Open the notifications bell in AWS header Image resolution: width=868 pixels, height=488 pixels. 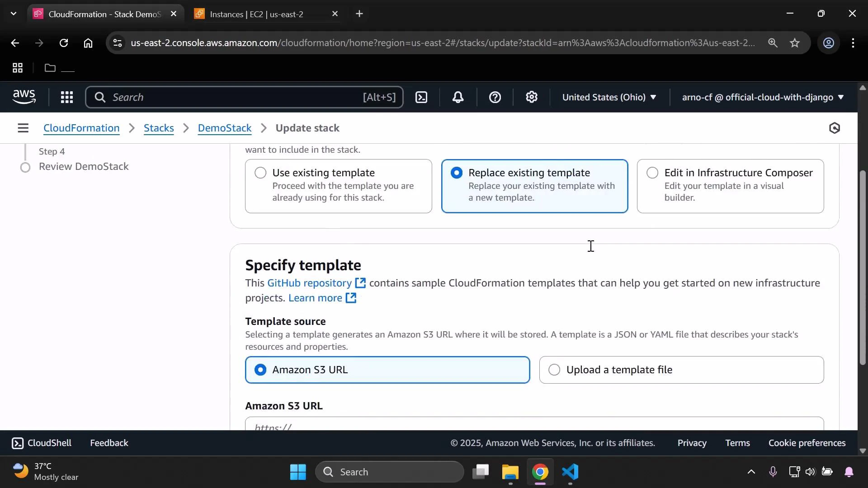(458, 97)
